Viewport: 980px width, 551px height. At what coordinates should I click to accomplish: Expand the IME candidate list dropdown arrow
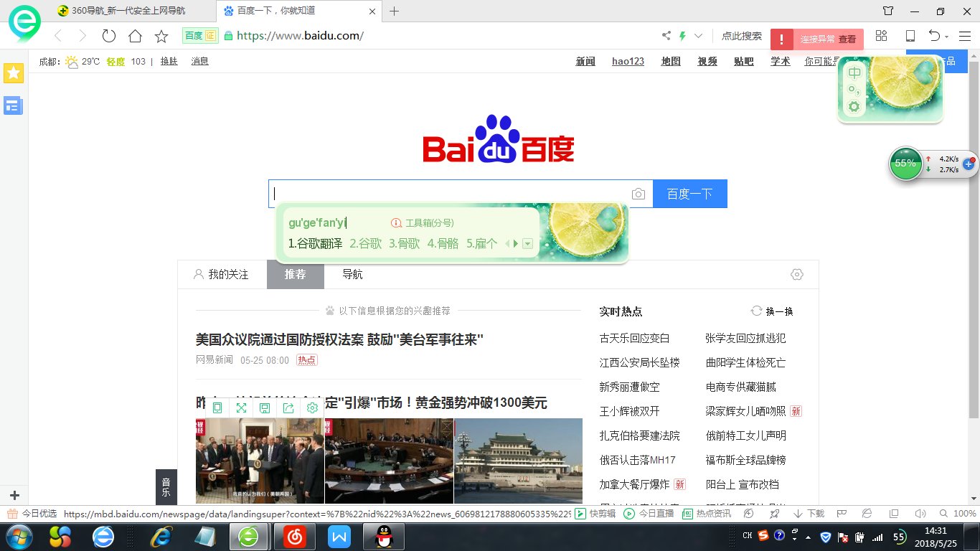click(528, 244)
